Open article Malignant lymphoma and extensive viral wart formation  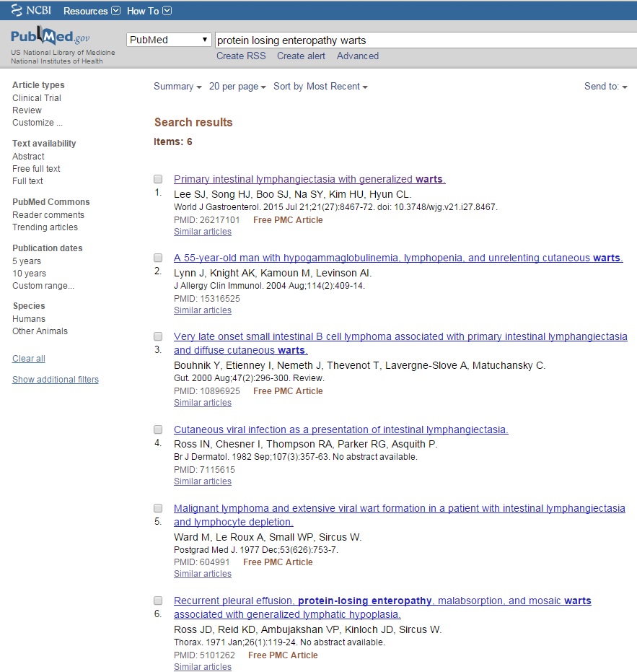(x=399, y=515)
